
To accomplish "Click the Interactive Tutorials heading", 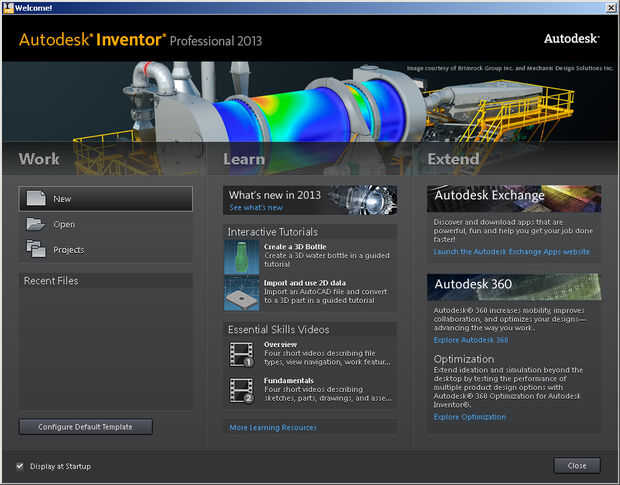I will (272, 232).
